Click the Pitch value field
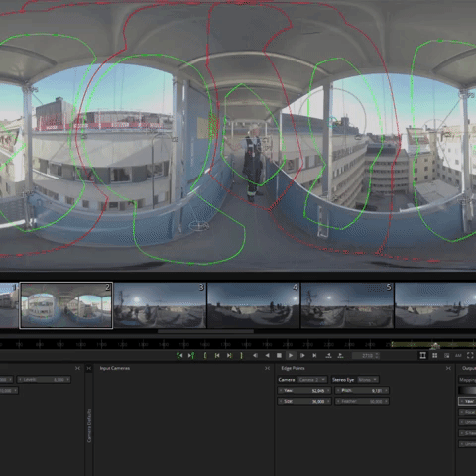This screenshot has height=476, width=476. 362,391
